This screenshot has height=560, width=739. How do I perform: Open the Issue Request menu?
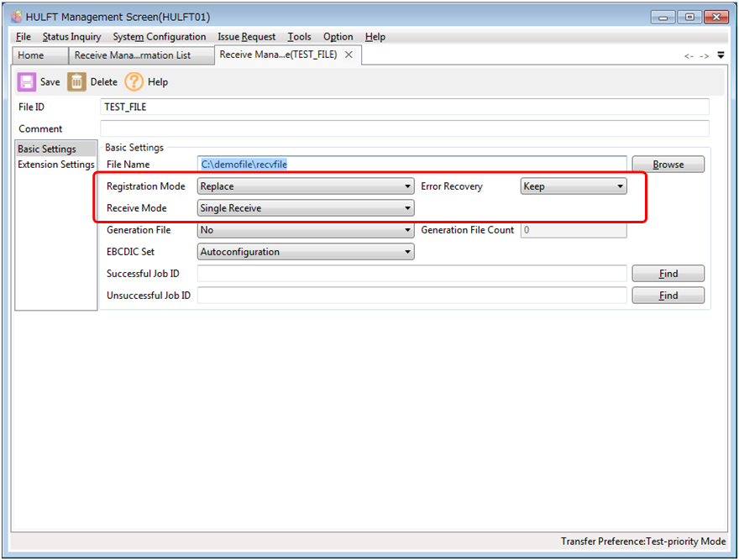click(x=246, y=37)
